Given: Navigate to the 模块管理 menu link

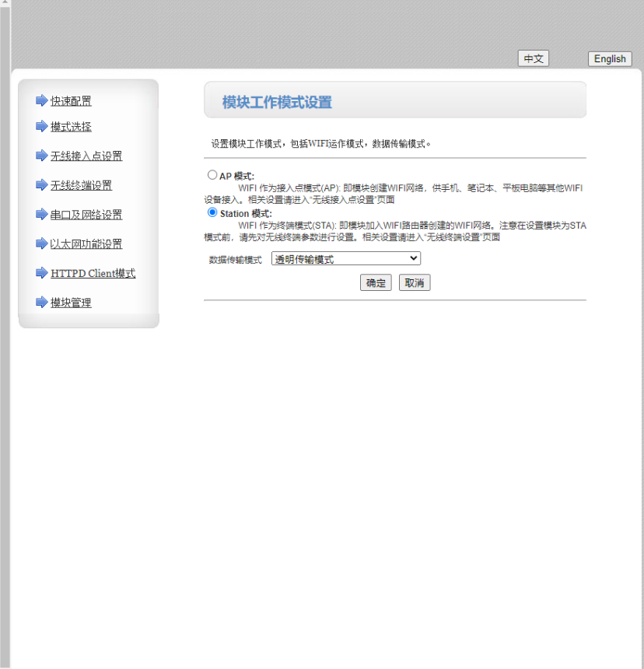Looking at the screenshot, I should [x=71, y=303].
